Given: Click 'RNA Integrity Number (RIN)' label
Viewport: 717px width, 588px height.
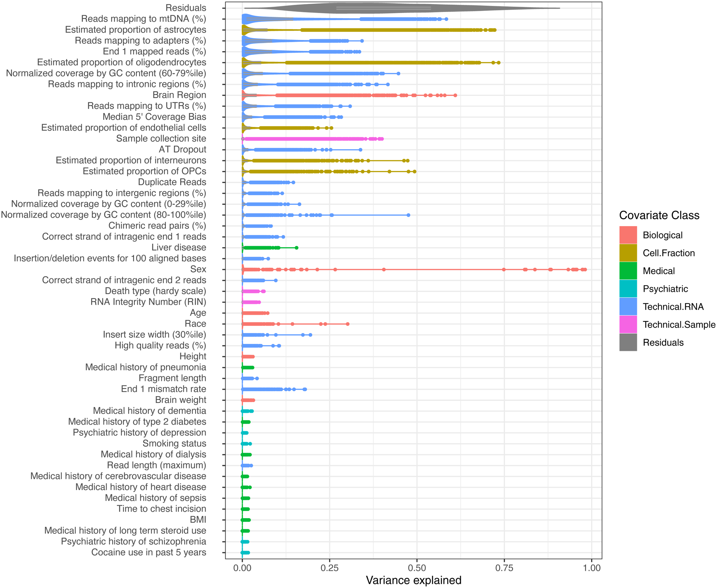Looking at the screenshot, I should [x=148, y=302].
